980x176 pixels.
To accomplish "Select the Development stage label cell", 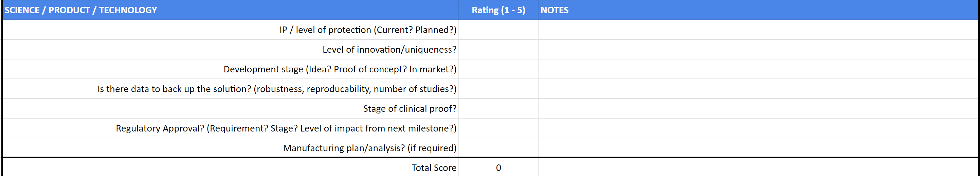I will [x=339, y=69].
